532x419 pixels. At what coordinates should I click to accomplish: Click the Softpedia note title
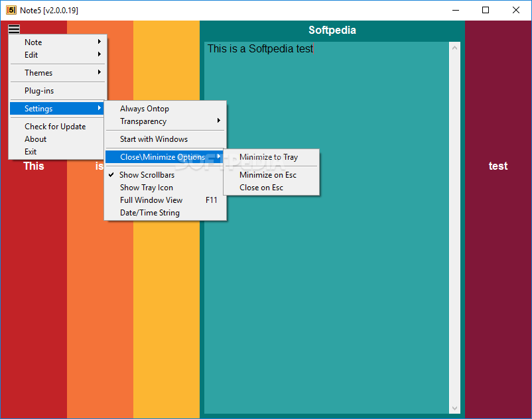tap(332, 30)
